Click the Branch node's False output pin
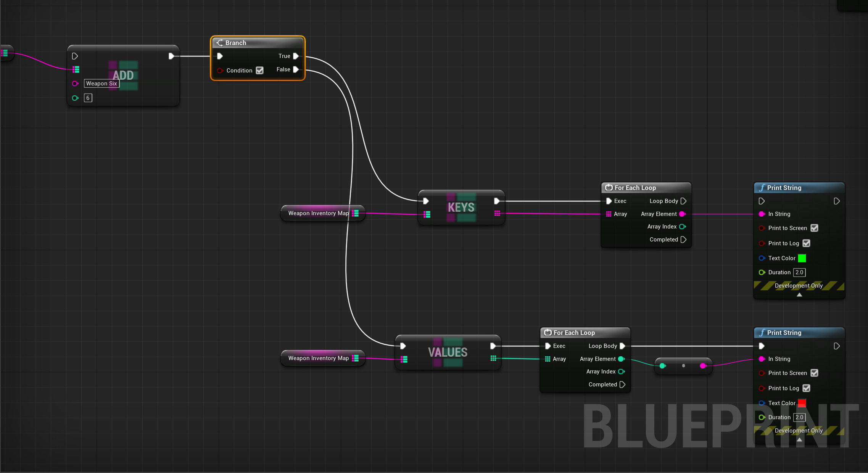The image size is (868, 473). 296,69
